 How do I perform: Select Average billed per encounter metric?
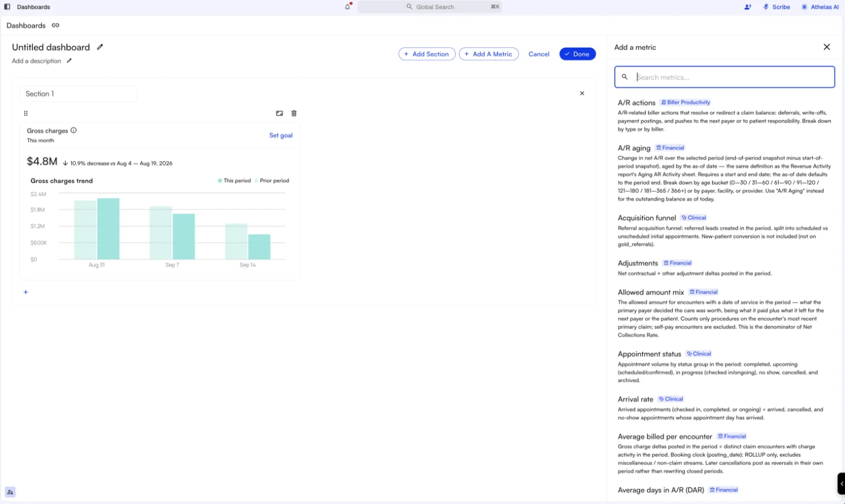(665, 437)
